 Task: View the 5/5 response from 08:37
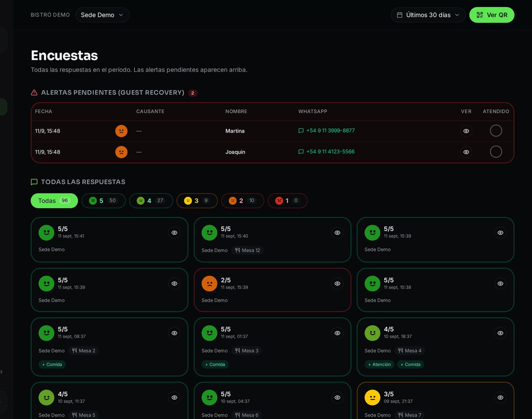point(174,333)
